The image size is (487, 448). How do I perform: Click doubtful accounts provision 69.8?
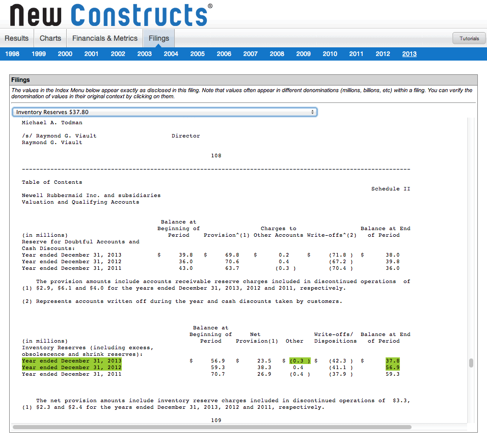click(x=232, y=255)
